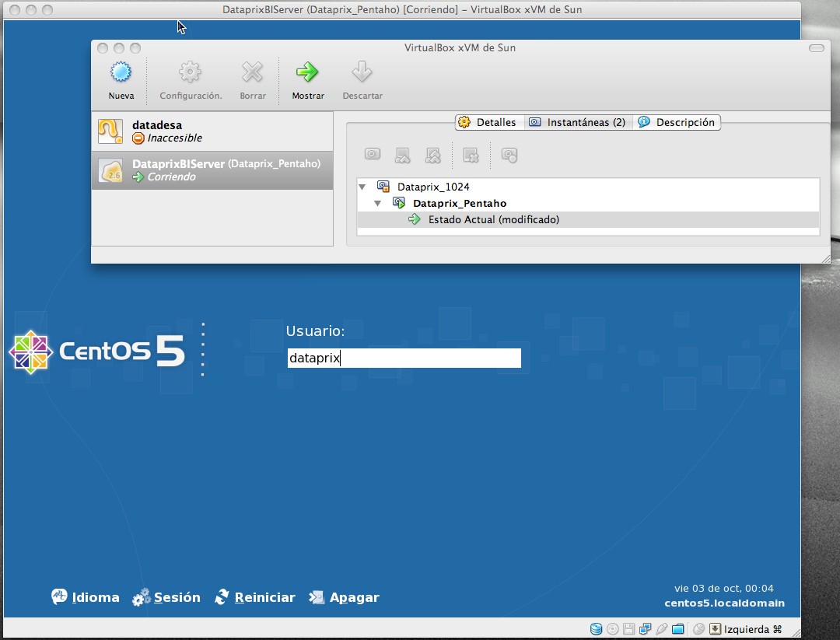Create a new virtual machine with Nueva

point(121,78)
